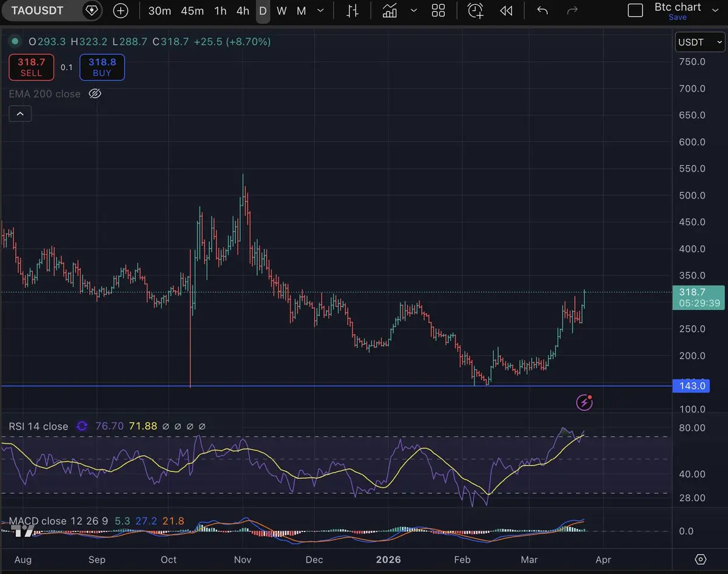
Task: Click the purple lightning bolt event icon
Action: (x=584, y=402)
